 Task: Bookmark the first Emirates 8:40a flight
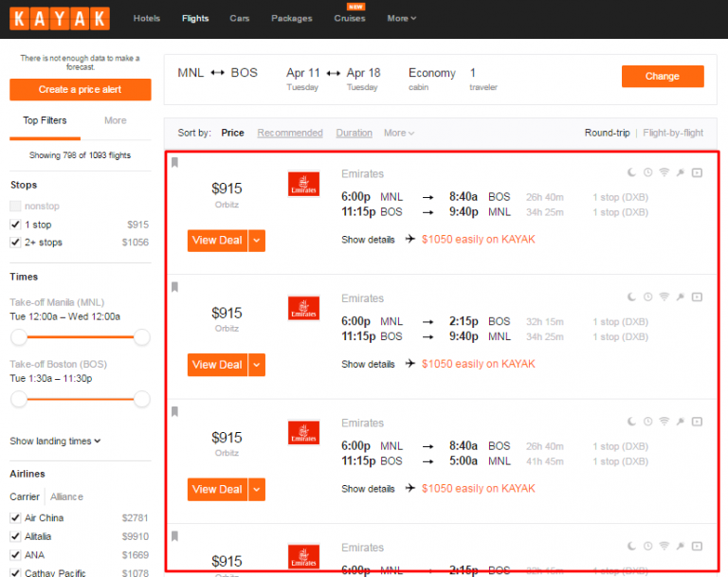tap(174, 162)
